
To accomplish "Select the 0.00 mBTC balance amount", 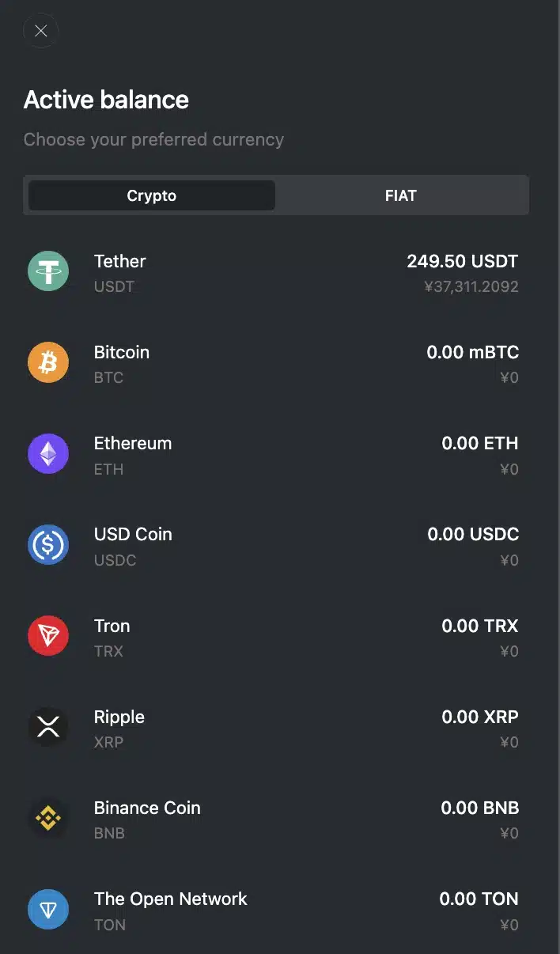I will point(473,352).
